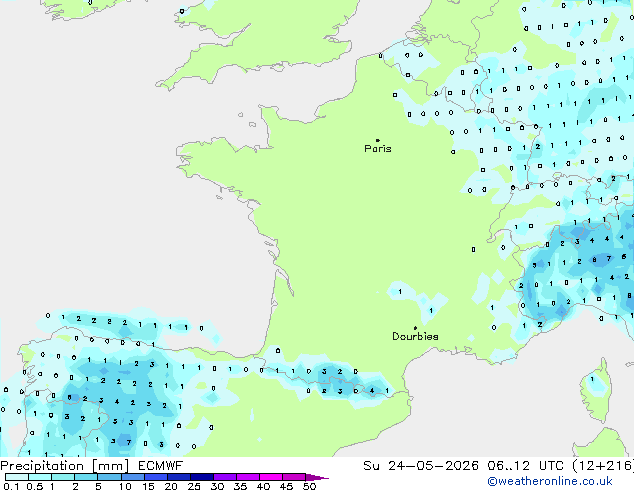634x490 pixels.
Task: Click the "Precipitation [mm]" title text
Action: [x=65, y=466]
